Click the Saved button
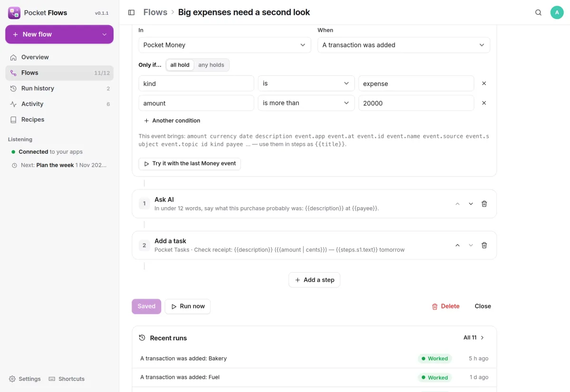570x392 pixels. coord(146,306)
